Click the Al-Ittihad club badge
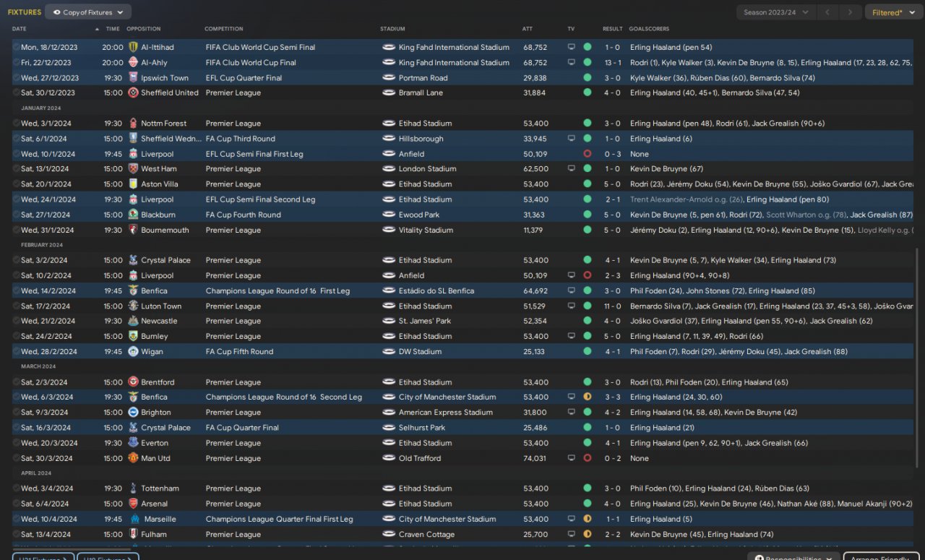The height and width of the screenshot is (560, 925). click(x=133, y=47)
